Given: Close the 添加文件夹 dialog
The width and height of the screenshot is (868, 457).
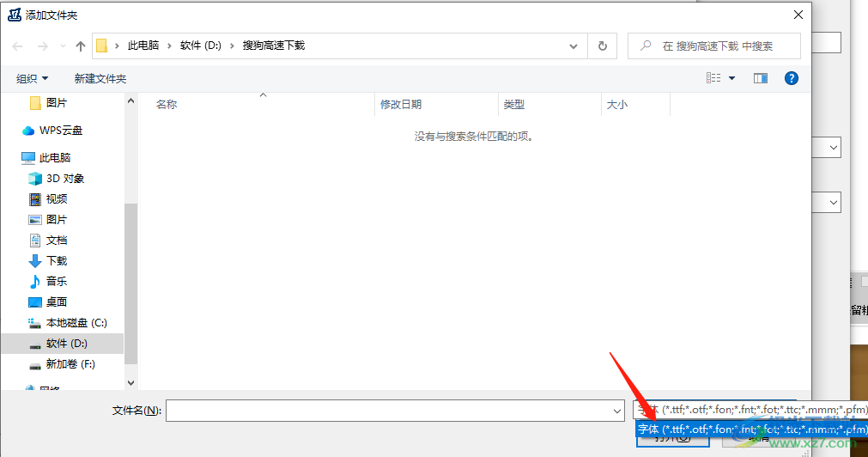Looking at the screenshot, I should 798,15.
